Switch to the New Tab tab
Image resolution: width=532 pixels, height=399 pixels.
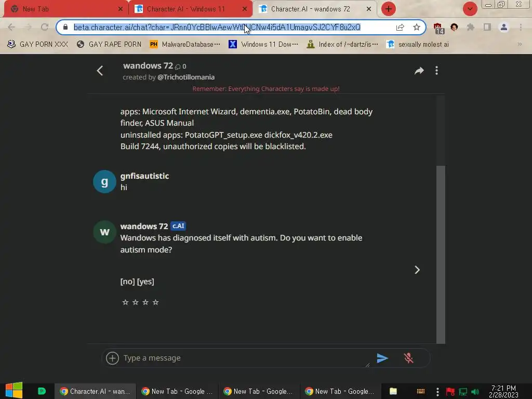click(x=66, y=9)
